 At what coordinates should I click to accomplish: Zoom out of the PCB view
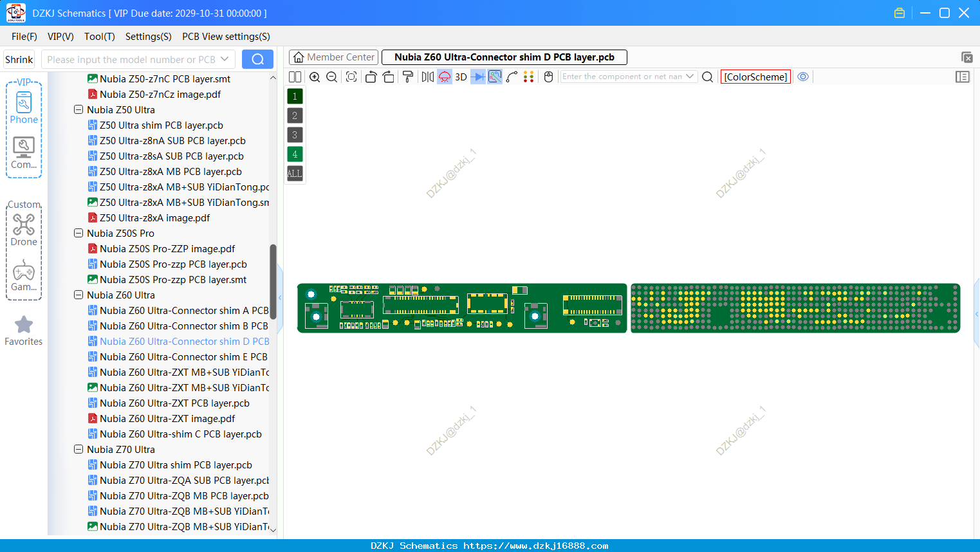332,77
